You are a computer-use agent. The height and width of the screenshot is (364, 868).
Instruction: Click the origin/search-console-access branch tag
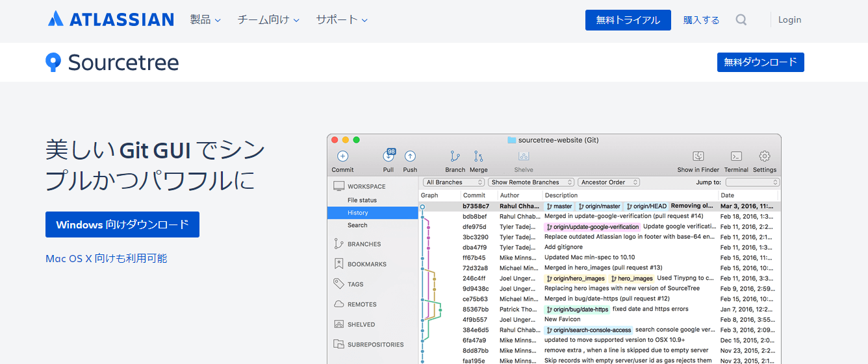click(588, 330)
